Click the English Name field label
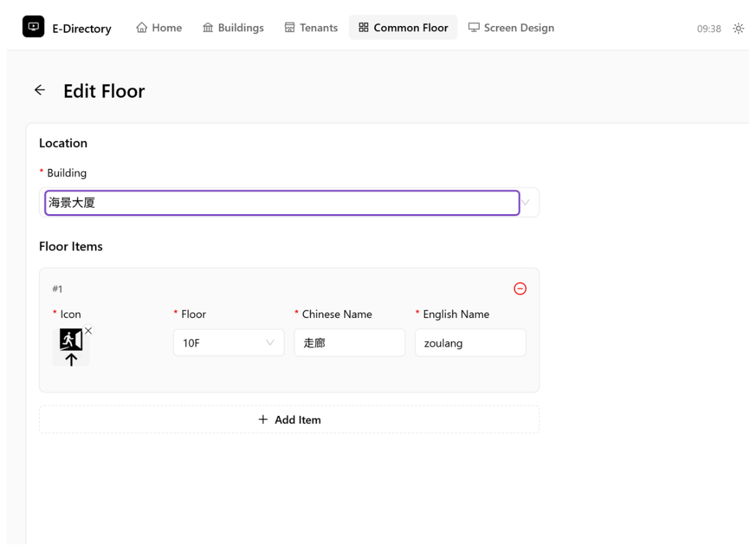Screen dimensions: 756x552 coord(456,315)
